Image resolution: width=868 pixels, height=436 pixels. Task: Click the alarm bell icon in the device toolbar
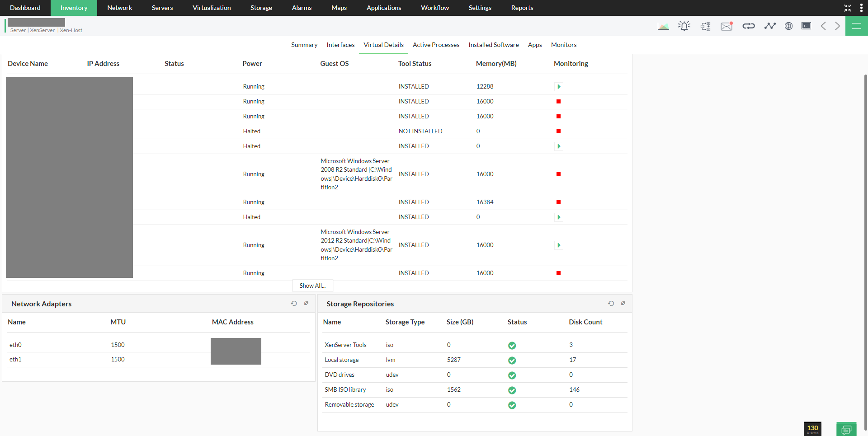click(x=684, y=26)
